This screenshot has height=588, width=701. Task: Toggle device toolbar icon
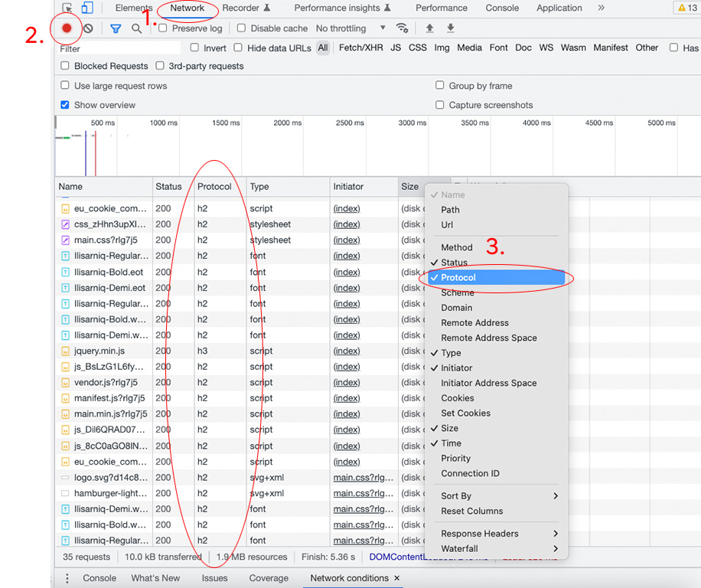88,8
